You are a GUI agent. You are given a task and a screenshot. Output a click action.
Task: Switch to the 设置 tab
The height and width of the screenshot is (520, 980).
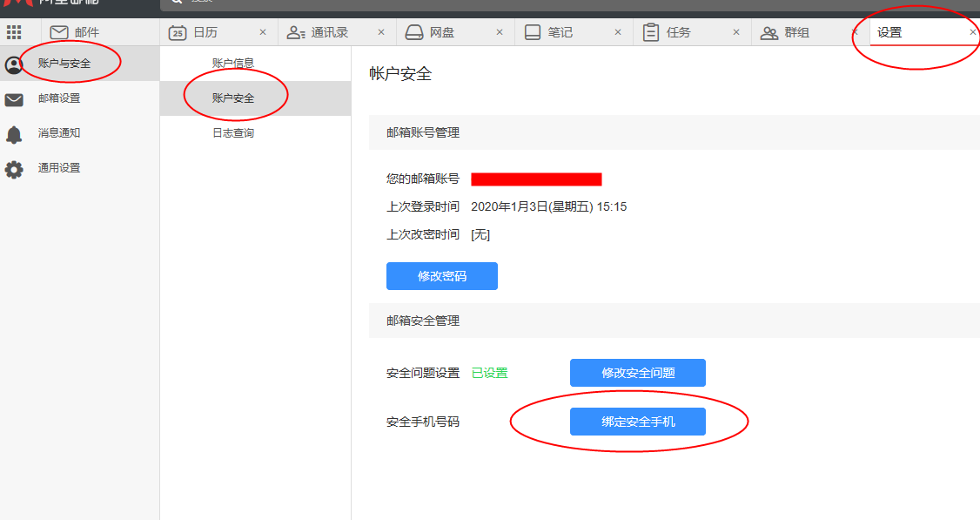point(889,32)
